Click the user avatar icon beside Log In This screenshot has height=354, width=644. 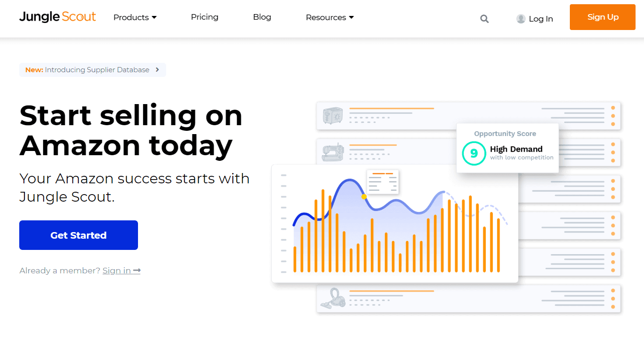point(521,19)
